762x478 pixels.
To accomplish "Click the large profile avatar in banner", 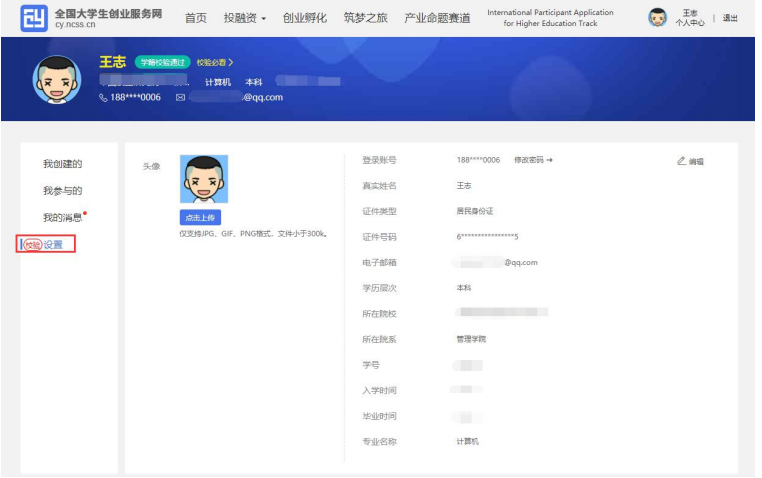I will (58, 80).
